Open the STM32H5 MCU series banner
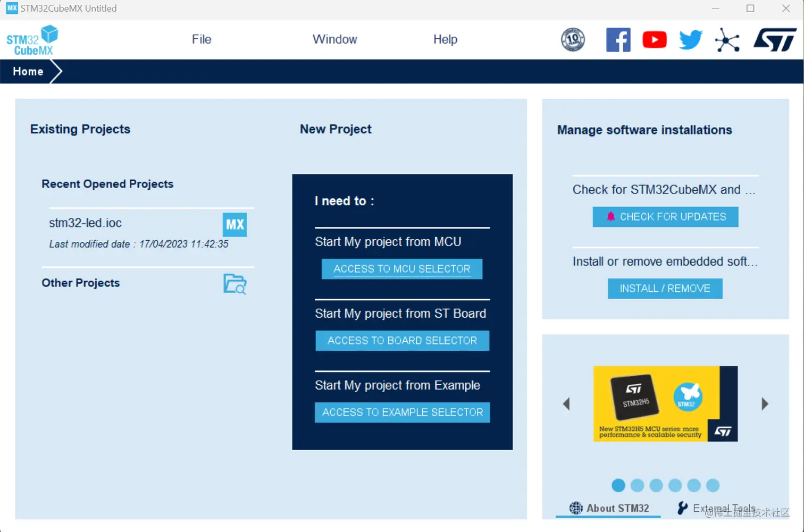This screenshot has width=804, height=532. (x=665, y=403)
